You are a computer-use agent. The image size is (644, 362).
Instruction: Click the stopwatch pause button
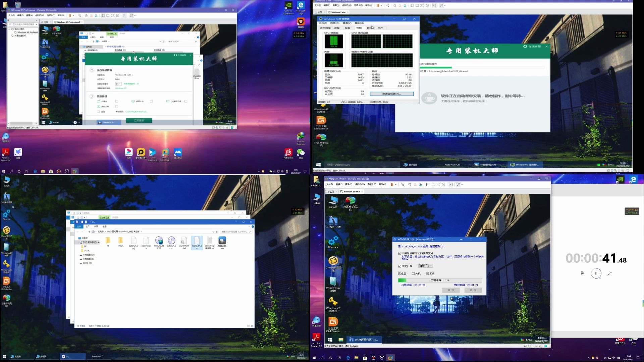(596, 273)
